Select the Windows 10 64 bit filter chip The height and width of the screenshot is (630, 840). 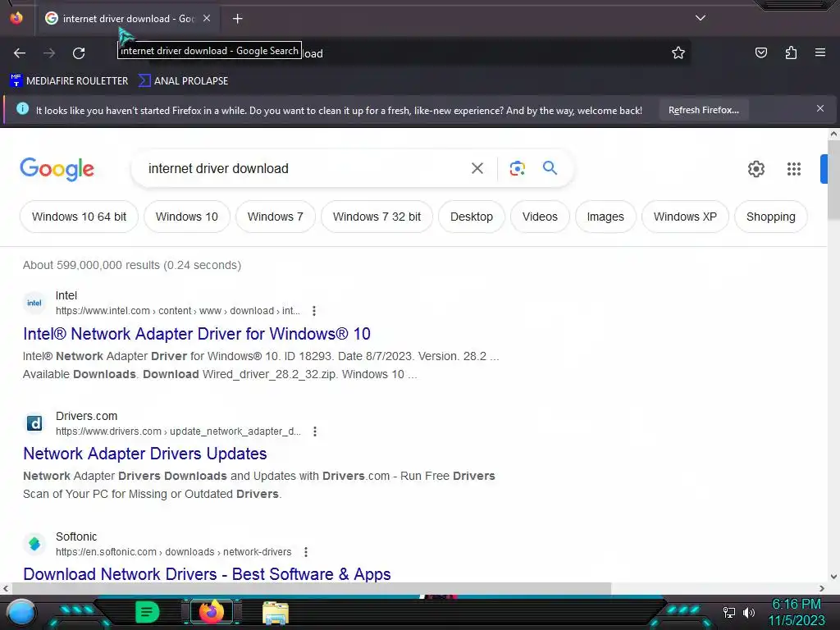80,217
